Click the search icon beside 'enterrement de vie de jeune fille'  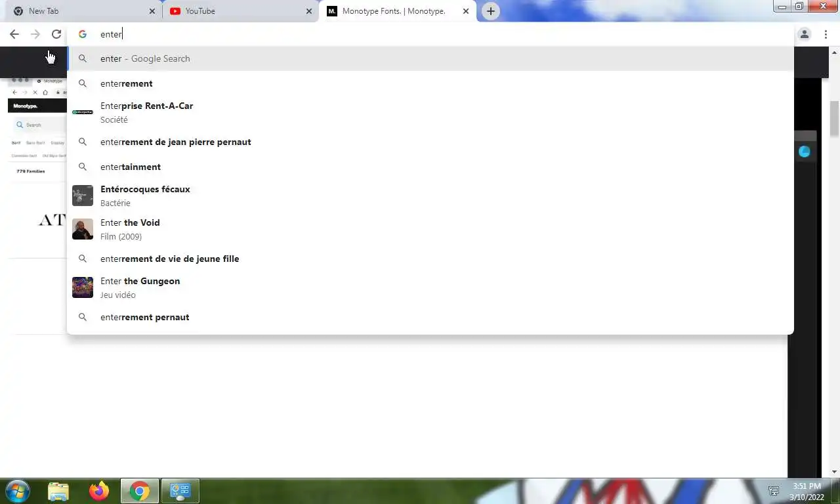(x=83, y=259)
